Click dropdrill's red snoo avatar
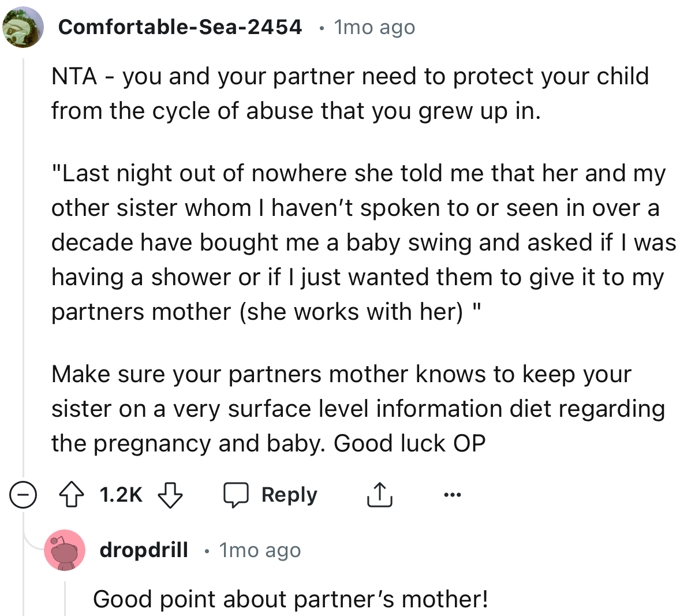Screen dimensions: 680x616 [65, 550]
